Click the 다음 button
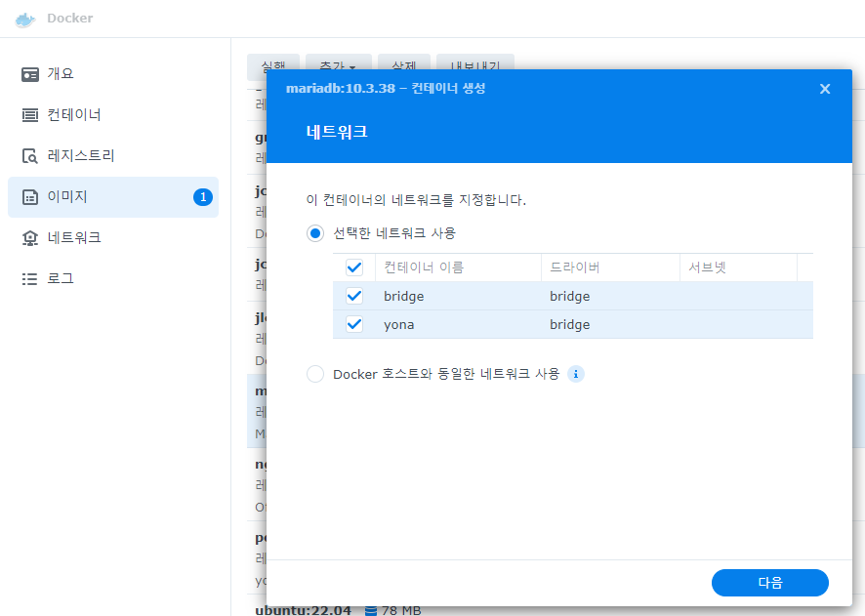 770,583
